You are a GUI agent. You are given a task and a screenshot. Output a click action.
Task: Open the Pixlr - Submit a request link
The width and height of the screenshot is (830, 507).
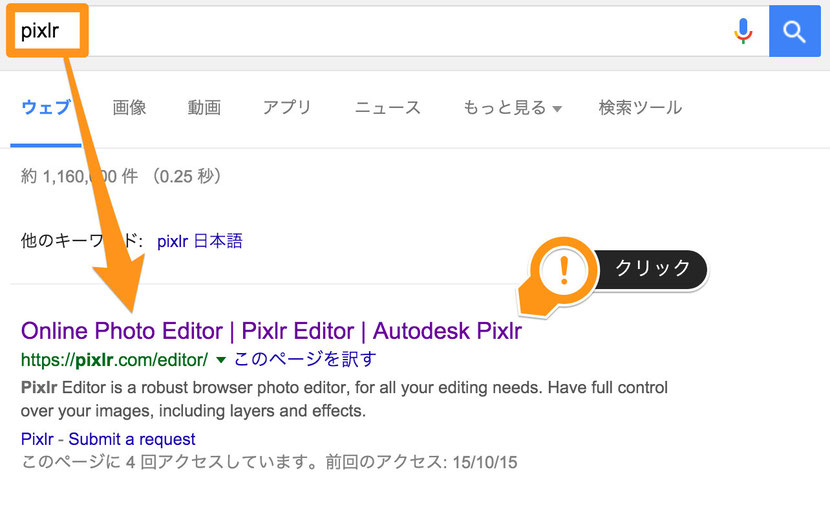[108, 439]
